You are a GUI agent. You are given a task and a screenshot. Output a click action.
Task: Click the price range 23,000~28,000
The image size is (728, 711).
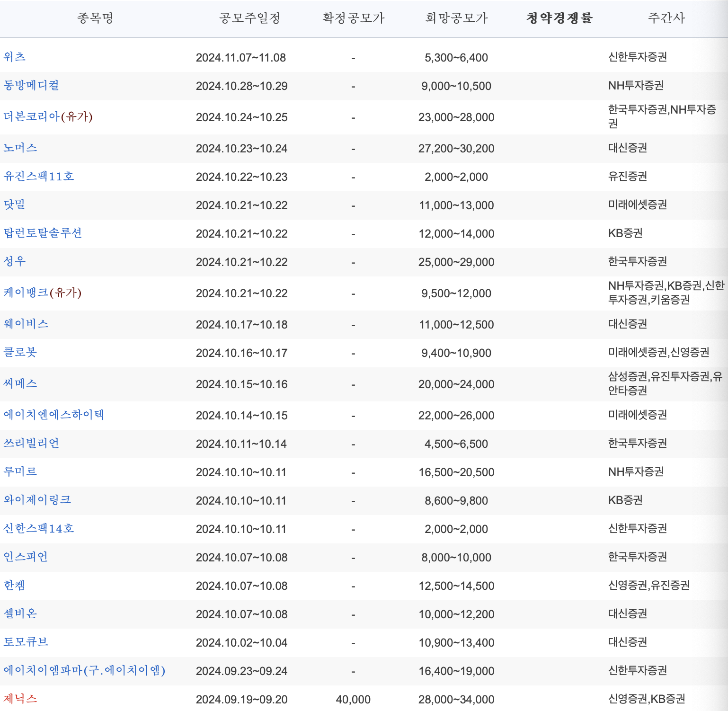pyautogui.click(x=456, y=117)
